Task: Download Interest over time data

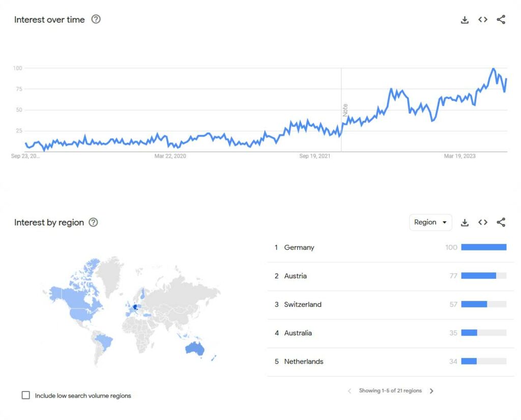Action: [465, 20]
